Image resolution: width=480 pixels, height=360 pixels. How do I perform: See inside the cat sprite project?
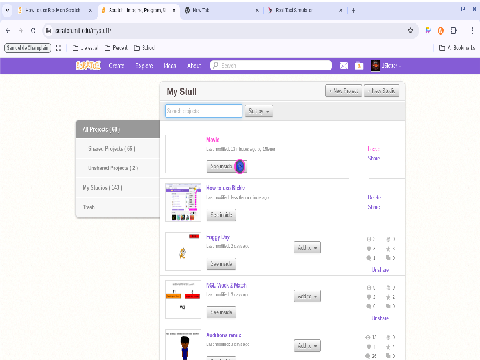tap(221, 264)
